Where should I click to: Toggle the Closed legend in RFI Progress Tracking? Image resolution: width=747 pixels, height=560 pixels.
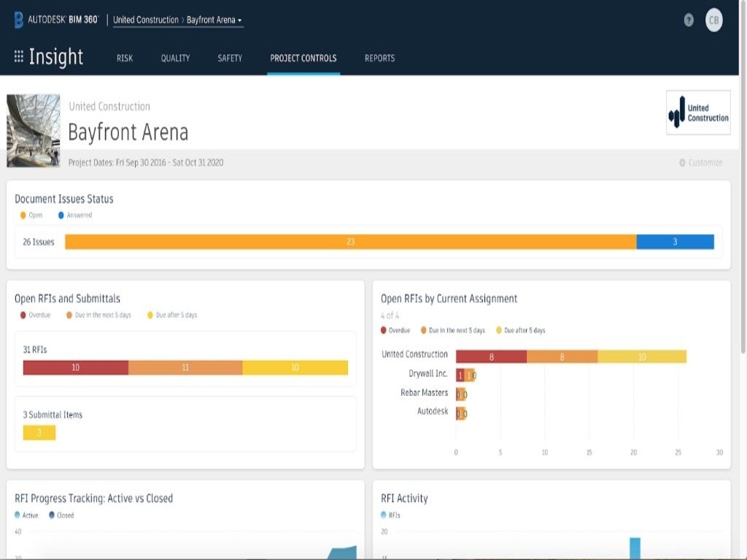click(x=61, y=516)
